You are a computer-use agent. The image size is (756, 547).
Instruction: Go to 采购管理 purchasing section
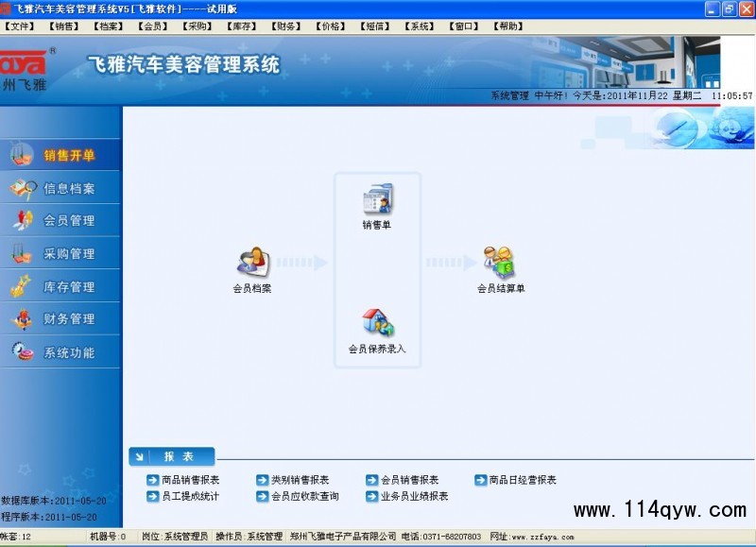[x=68, y=254]
